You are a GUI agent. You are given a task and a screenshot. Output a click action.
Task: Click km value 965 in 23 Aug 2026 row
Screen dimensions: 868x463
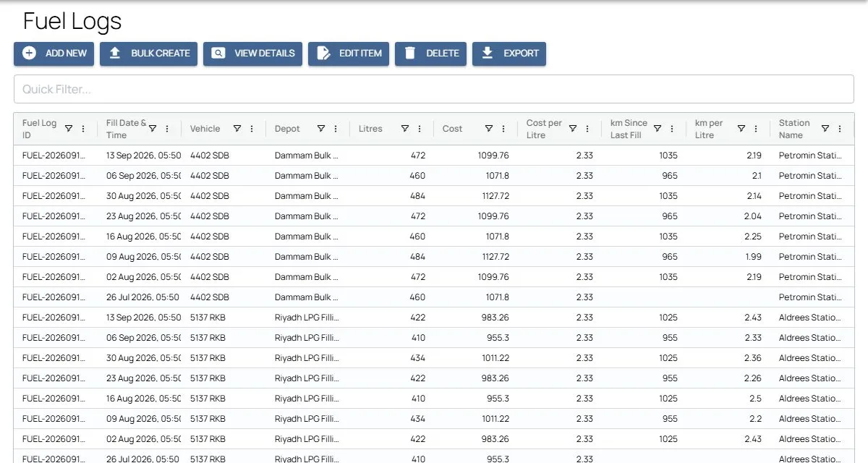[x=670, y=216]
